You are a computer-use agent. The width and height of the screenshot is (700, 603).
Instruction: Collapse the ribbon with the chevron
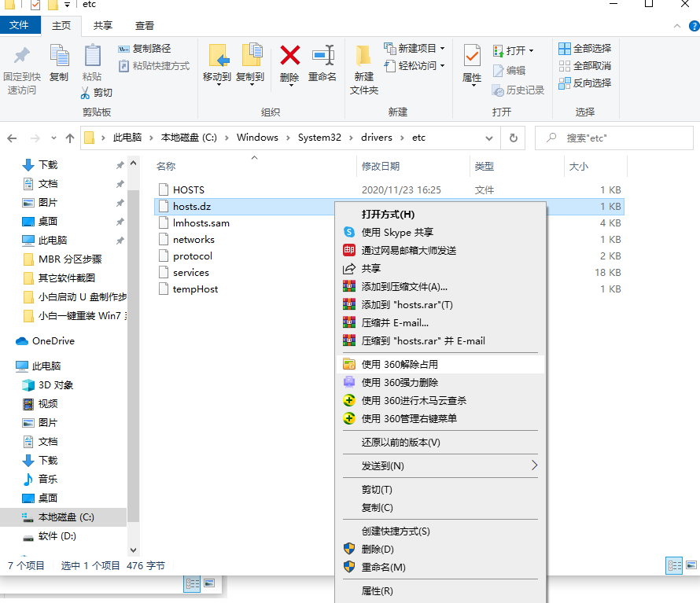click(677, 26)
